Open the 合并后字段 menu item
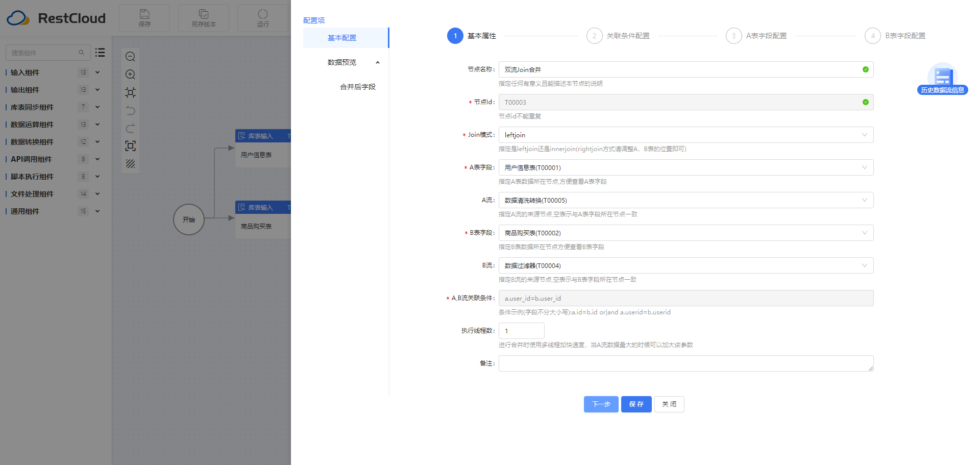Viewport: 980px width, 465px height. pos(358,87)
